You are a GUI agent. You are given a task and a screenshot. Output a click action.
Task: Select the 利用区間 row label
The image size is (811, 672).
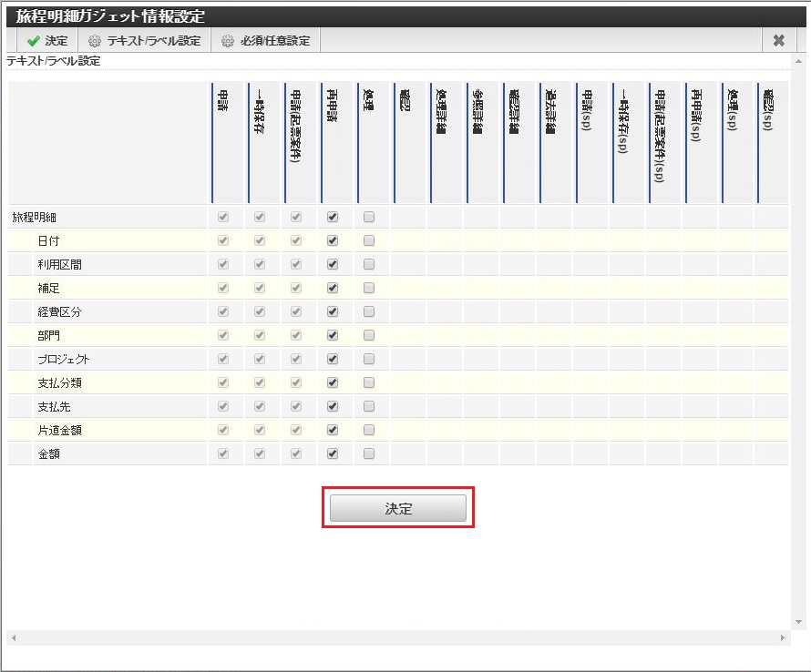pyautogui.click(x=59, y=265)
